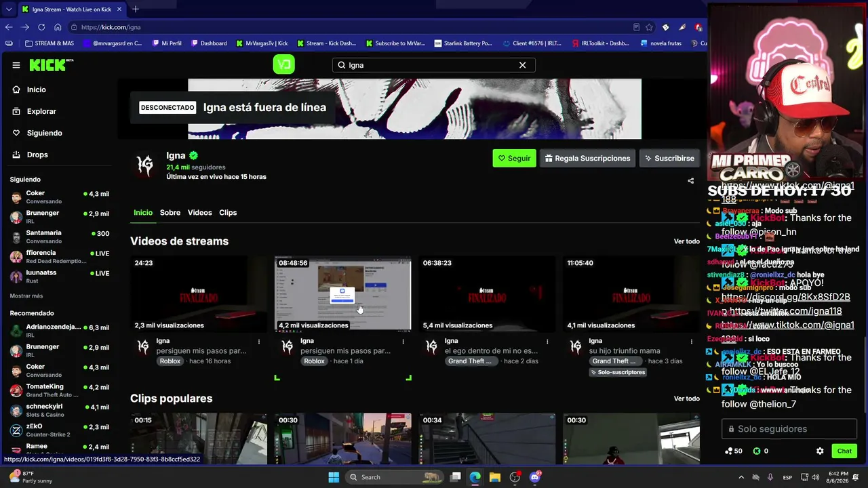Open options menu for the 3-days-ago video
The width and height of the screenshot is (868, 488).
[692, 342]
